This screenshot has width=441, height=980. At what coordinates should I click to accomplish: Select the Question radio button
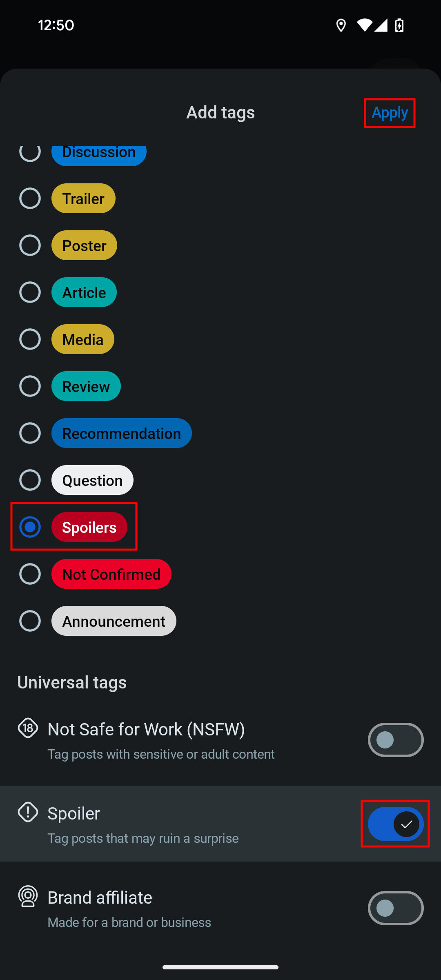tap(30, 480)
